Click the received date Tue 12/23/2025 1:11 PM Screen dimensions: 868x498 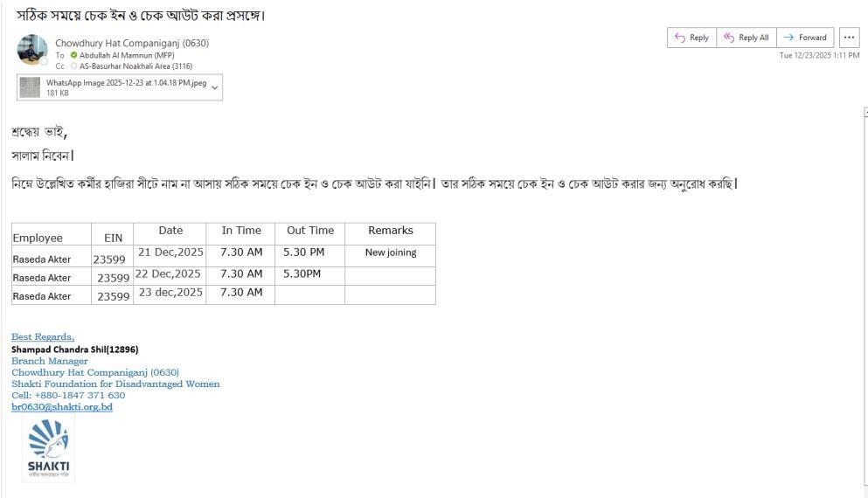click(819, 55)
